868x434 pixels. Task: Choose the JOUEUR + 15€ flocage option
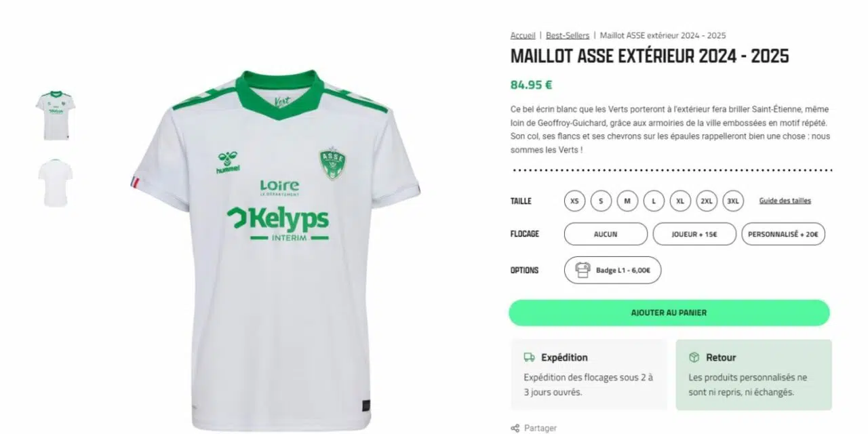[694, 234]
